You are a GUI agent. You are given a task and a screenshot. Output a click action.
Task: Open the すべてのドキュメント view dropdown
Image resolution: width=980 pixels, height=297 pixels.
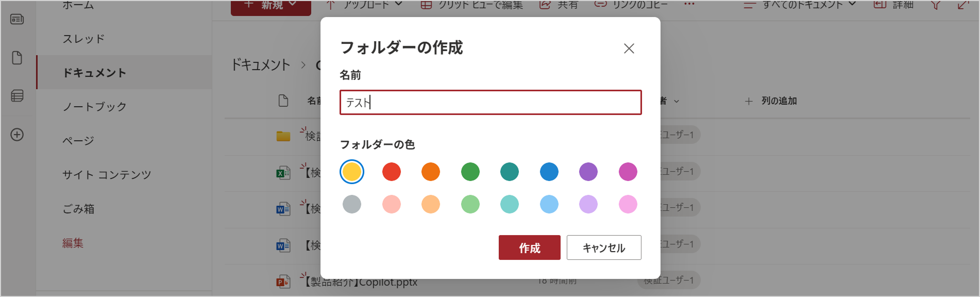pyautogui.click(x=800, y=5)
